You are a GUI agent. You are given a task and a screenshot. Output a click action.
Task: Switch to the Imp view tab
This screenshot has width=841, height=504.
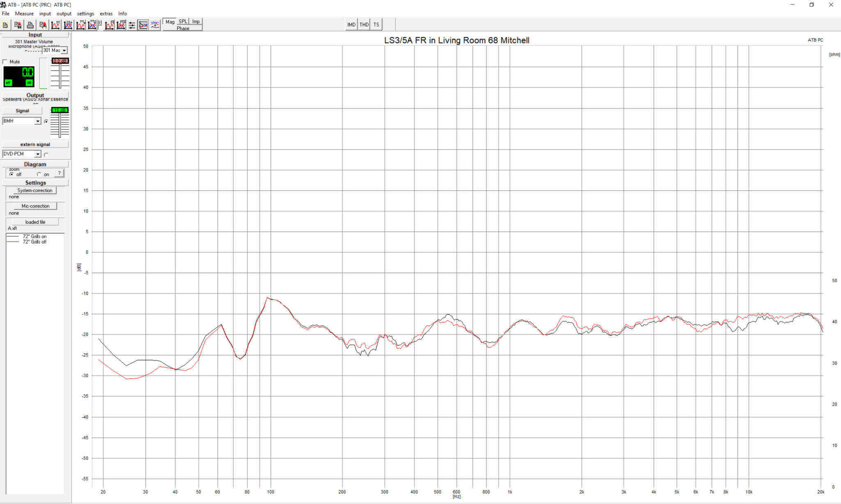pyautogui.click(x=196, y=21)
